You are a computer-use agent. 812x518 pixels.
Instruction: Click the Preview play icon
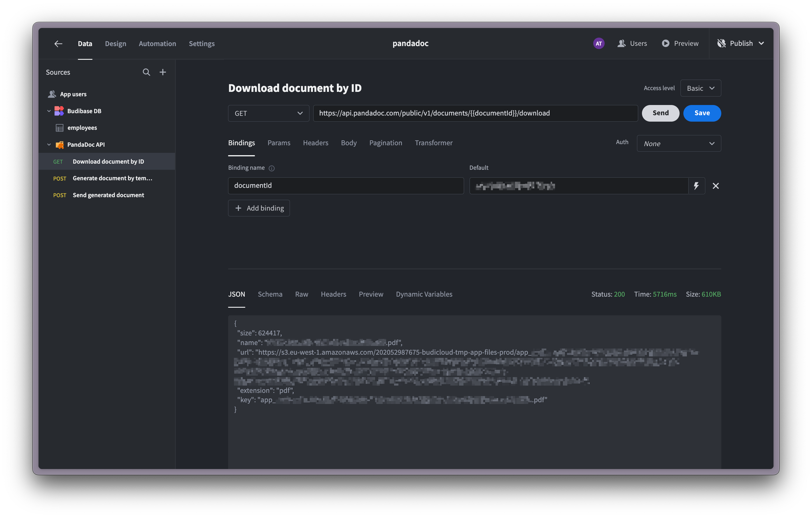665,43
